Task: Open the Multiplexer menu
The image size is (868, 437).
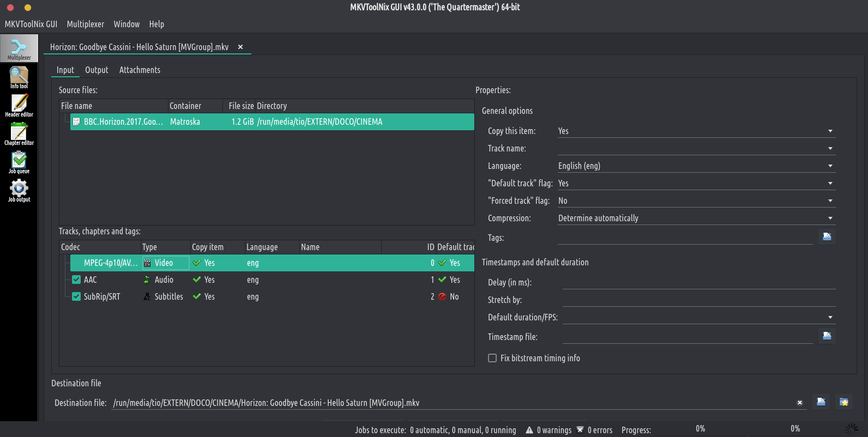Action: point(85,24)
